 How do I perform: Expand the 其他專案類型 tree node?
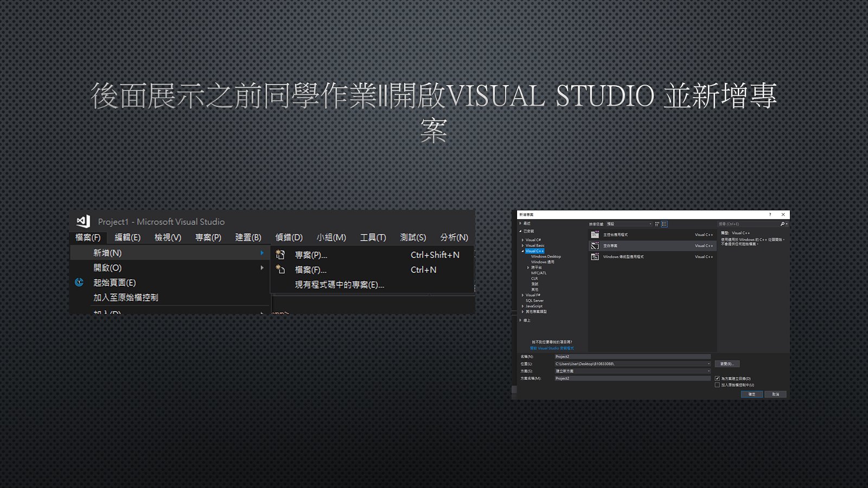pyautogui.click(x=523, y=312)
